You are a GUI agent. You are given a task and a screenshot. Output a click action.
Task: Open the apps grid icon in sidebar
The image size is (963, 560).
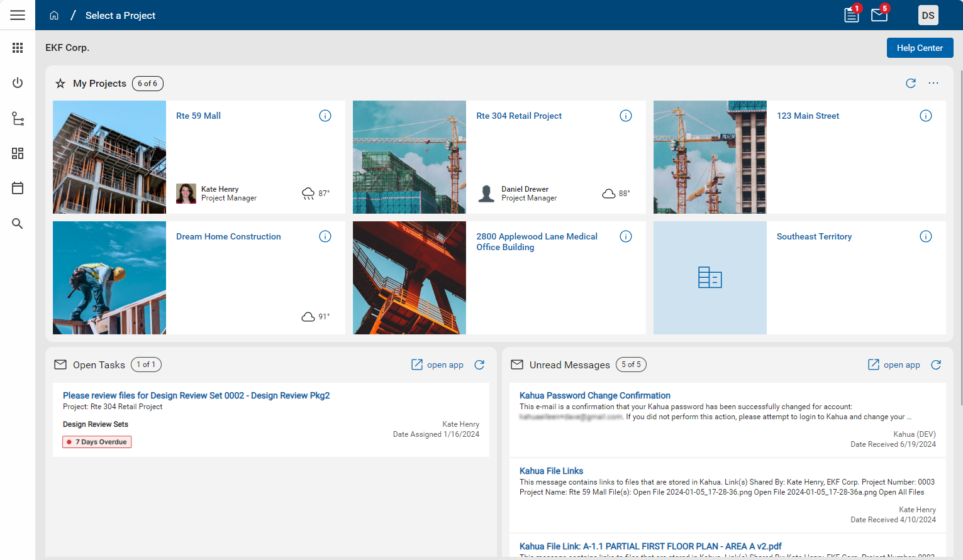pyautogui.click(x=18, y=48)
